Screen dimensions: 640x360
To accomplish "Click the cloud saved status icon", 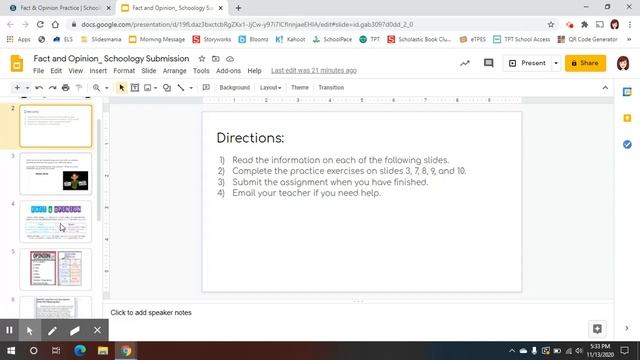I will coord(230,59).
